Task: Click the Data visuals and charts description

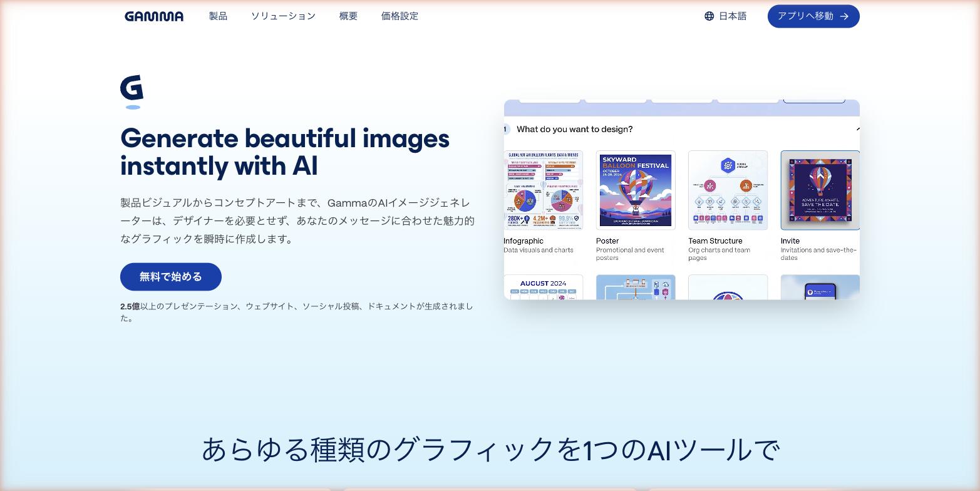Action: coord(539,250)
